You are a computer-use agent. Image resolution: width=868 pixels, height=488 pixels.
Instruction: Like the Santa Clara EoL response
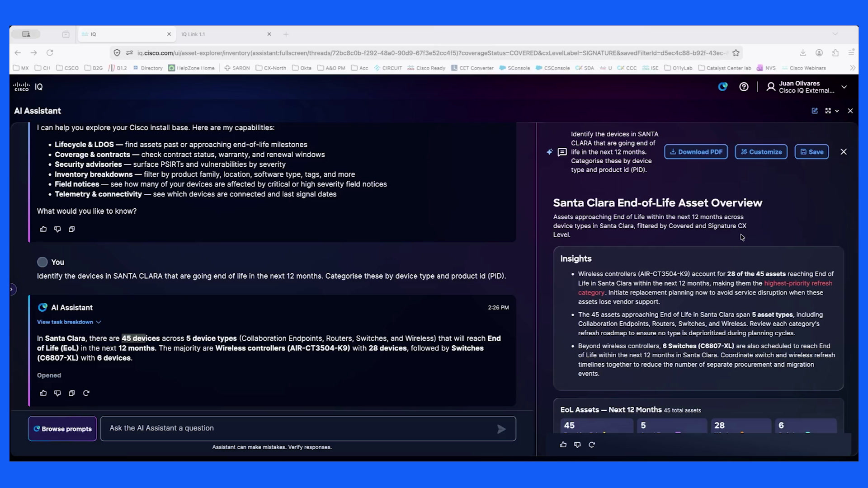[x=43, y=393]
